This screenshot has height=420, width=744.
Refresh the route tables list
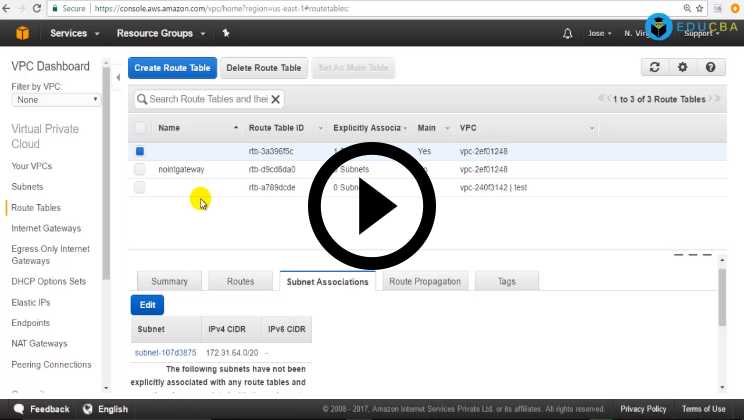[x=654, y=68]
